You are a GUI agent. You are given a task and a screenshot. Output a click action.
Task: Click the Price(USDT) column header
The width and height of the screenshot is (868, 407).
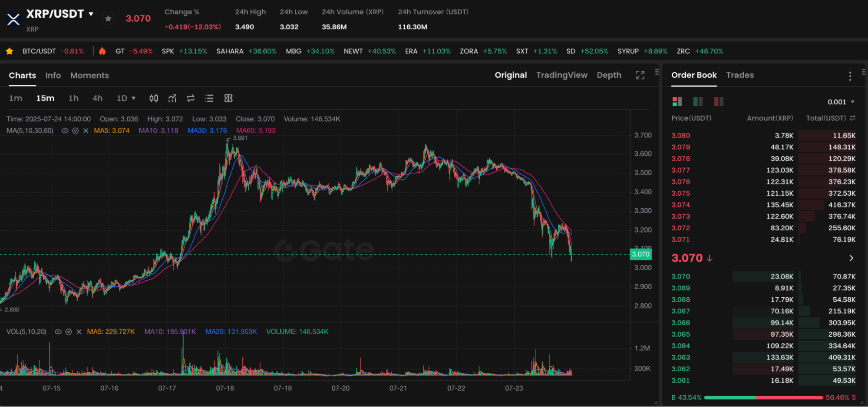[691, 118]
